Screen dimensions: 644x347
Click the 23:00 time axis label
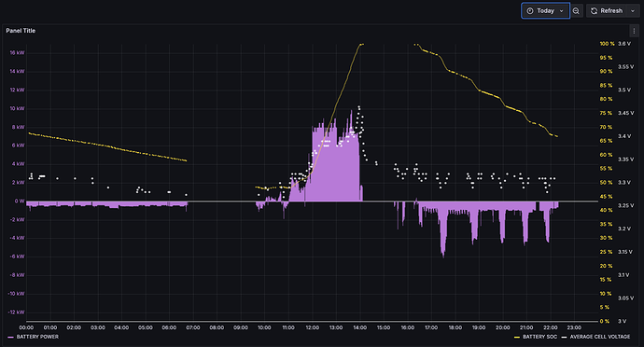pyautogui.click(x=574, y=327)
